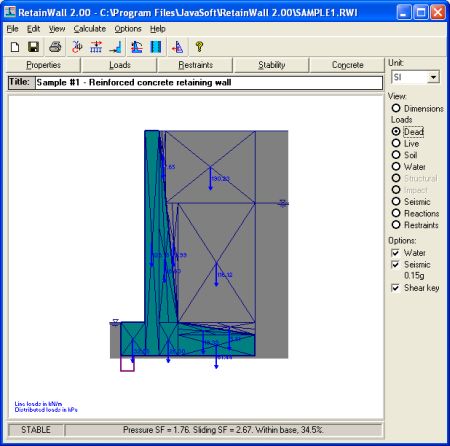The height and width of the screenshot is (446, 450).
Task: Click the seismic wall icon with red arrow
Action: [x=177, y=47]
